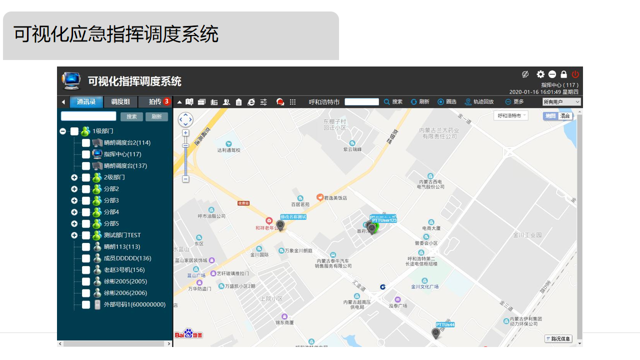
Task: Open the settings gear in the title bar
Action: [540, 74]
